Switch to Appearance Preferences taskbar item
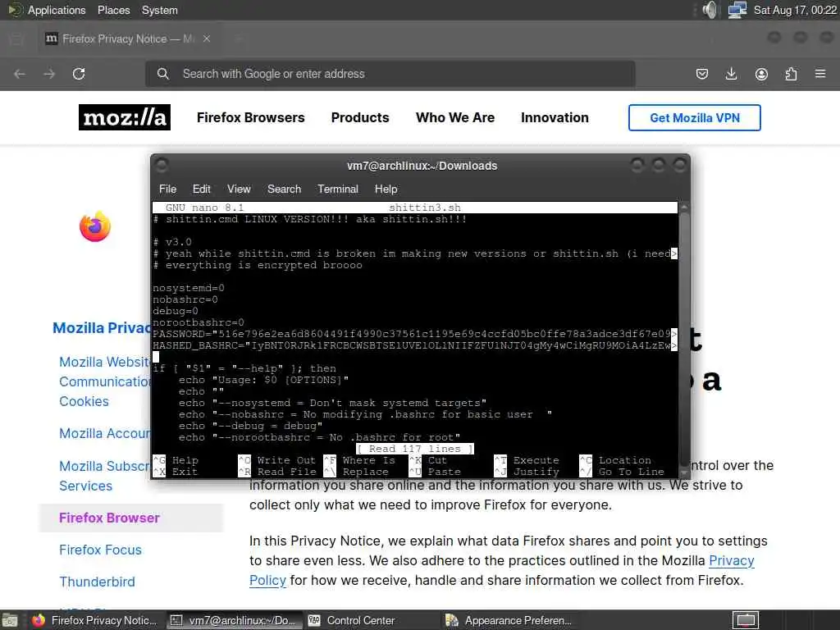Image resolution: width=840 pixels, height=630 pixels. [508, 620]
